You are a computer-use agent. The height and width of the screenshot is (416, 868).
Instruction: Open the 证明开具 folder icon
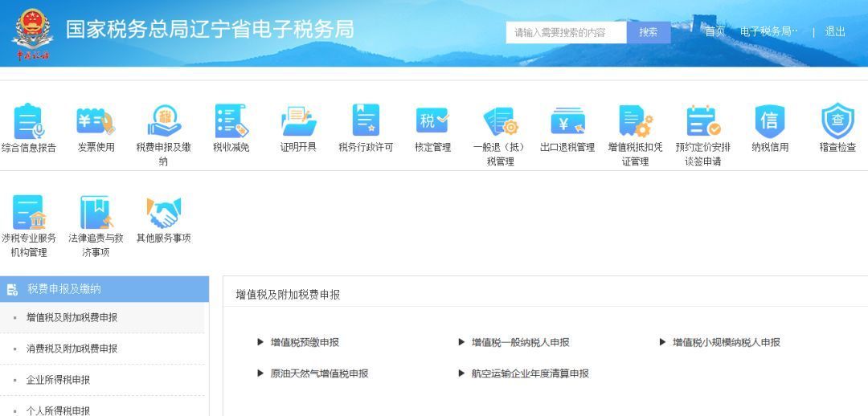[298, 121]
